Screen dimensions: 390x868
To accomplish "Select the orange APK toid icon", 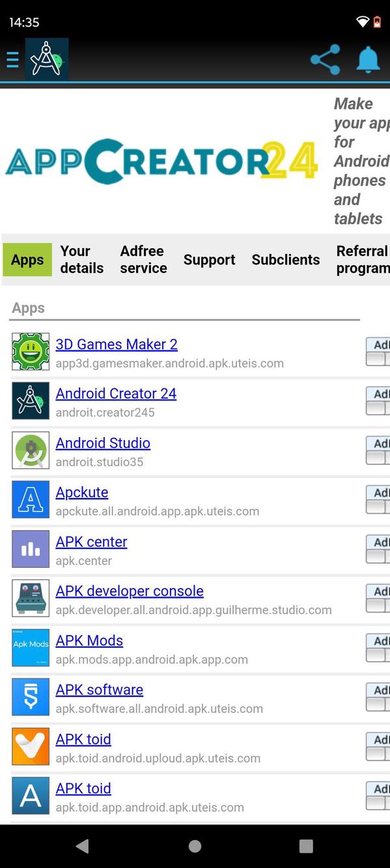I will click(31, 746).
